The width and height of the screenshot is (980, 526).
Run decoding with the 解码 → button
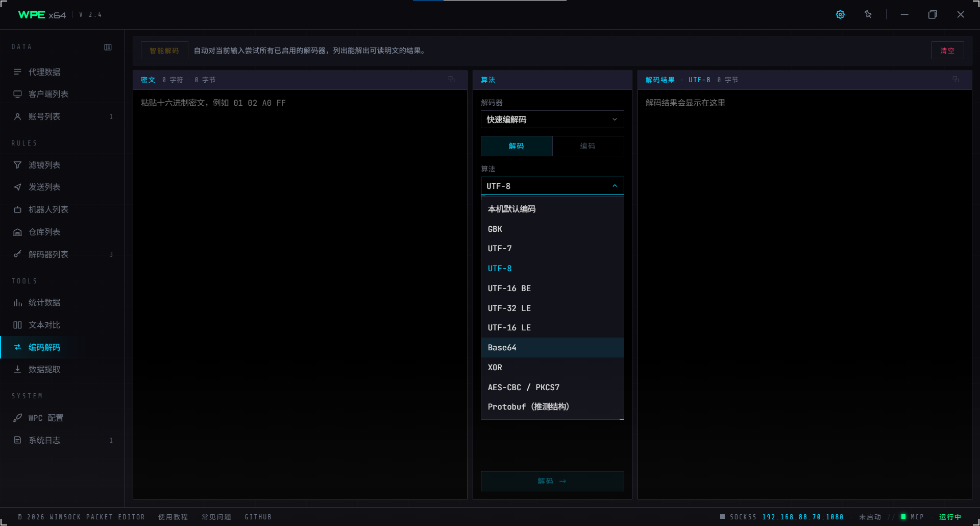(552, 481)
